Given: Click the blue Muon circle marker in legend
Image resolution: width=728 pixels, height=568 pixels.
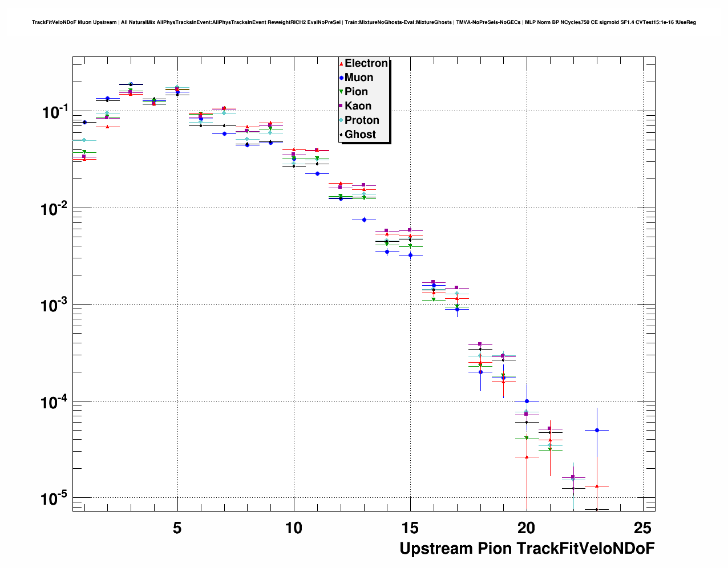Looking at the screenshot, I should [341, 78].
